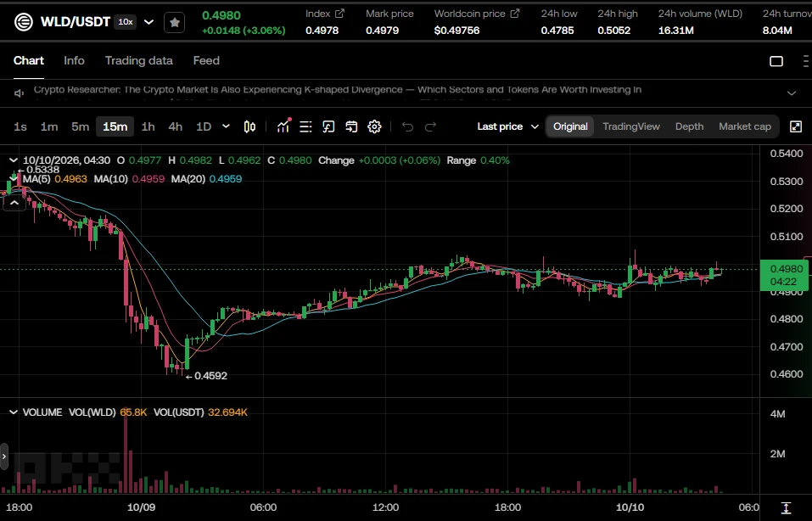
Task: Redo the chart action
Action: click(430, 127)
